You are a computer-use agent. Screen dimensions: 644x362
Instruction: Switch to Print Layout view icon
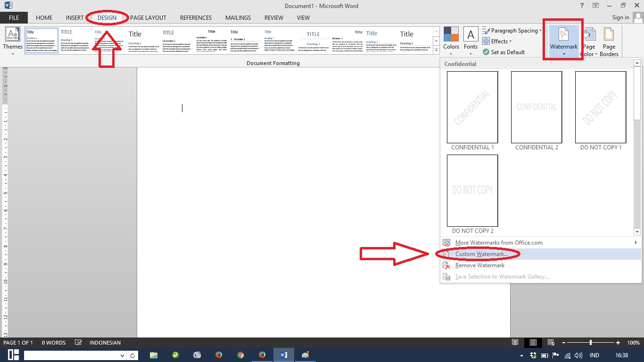point(533,343)
